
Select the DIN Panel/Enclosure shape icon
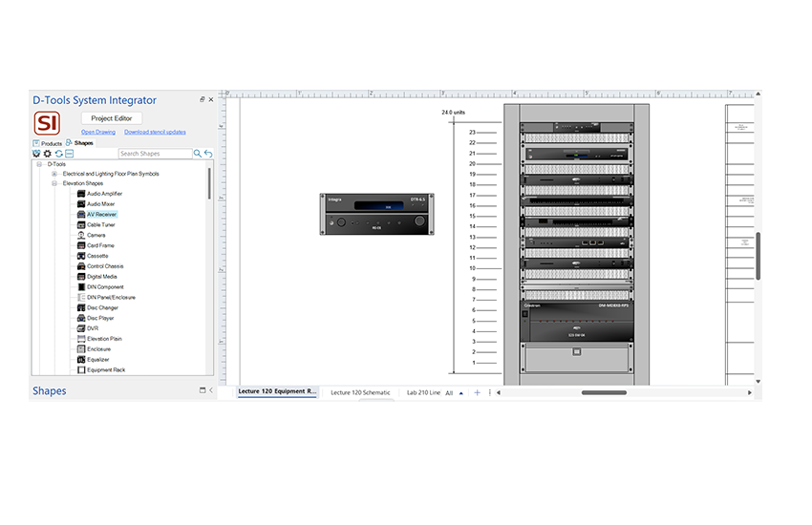(x=81, y=297)
